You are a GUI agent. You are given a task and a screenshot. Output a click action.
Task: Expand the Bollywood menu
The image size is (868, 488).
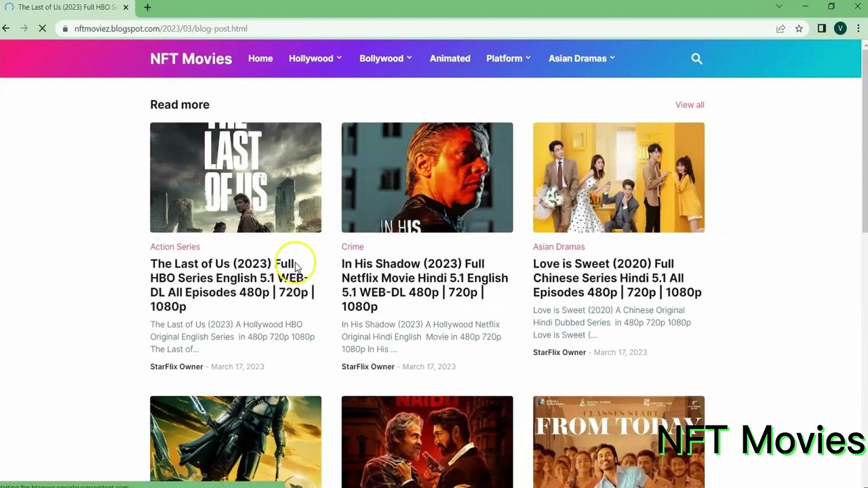click(x=386, y=58)
